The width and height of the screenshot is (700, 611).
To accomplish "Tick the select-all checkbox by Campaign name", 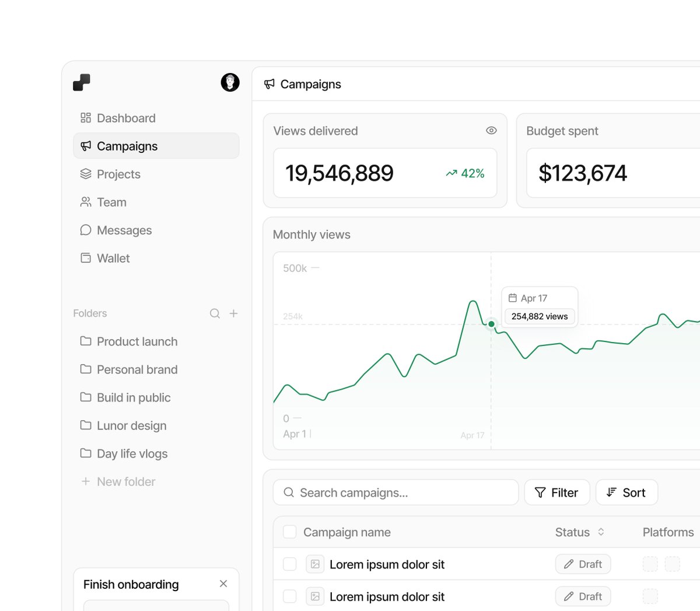I will [x=289, y=532].
